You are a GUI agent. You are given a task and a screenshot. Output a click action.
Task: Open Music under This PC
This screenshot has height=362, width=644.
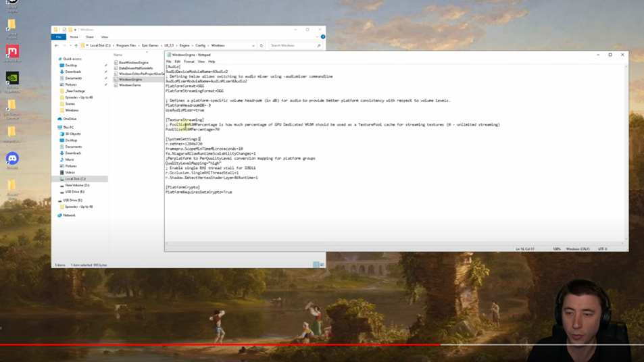pyautogui.click(x=67, y=159)
